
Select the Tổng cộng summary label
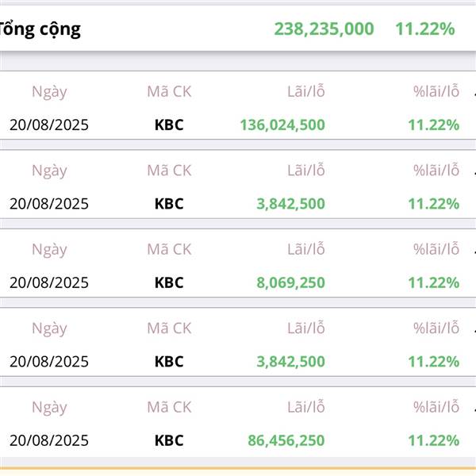click(40, 30)
